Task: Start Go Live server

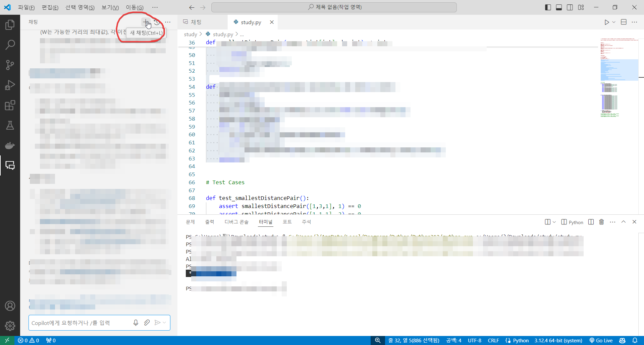Action: click(601, 340)
